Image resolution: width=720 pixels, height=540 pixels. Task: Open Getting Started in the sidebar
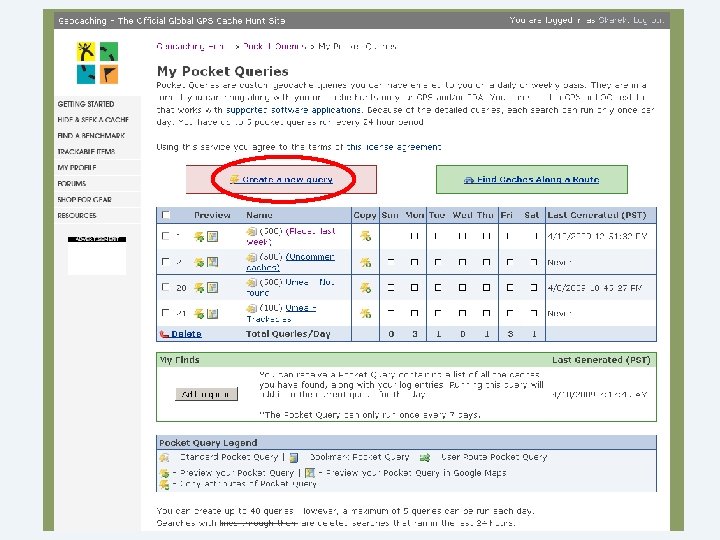(x=86, y=104)
